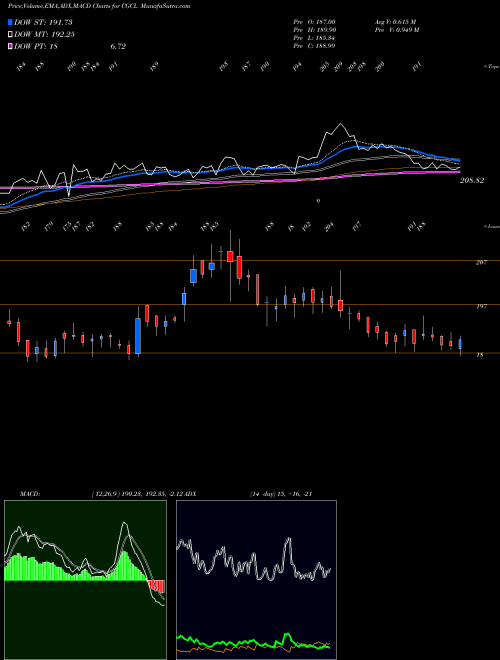
Task: Click the 'Pre H: 189.90' high value
Action: click(314, 30)
